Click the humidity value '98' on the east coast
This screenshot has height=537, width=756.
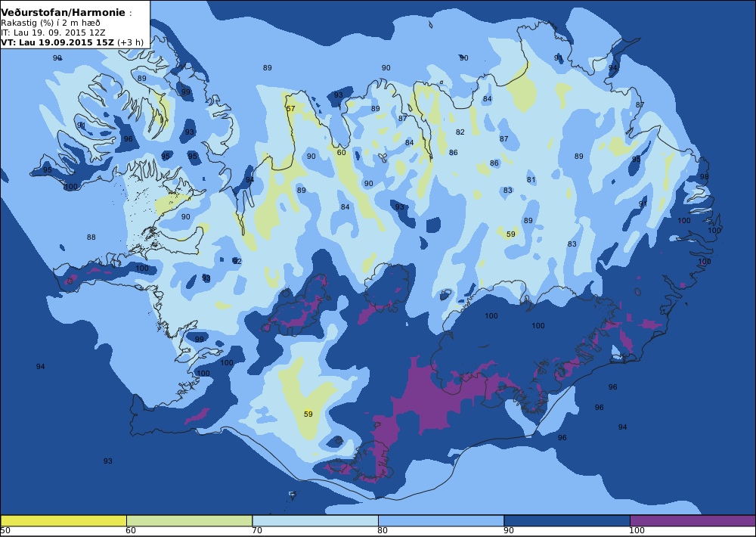(705, 176)
